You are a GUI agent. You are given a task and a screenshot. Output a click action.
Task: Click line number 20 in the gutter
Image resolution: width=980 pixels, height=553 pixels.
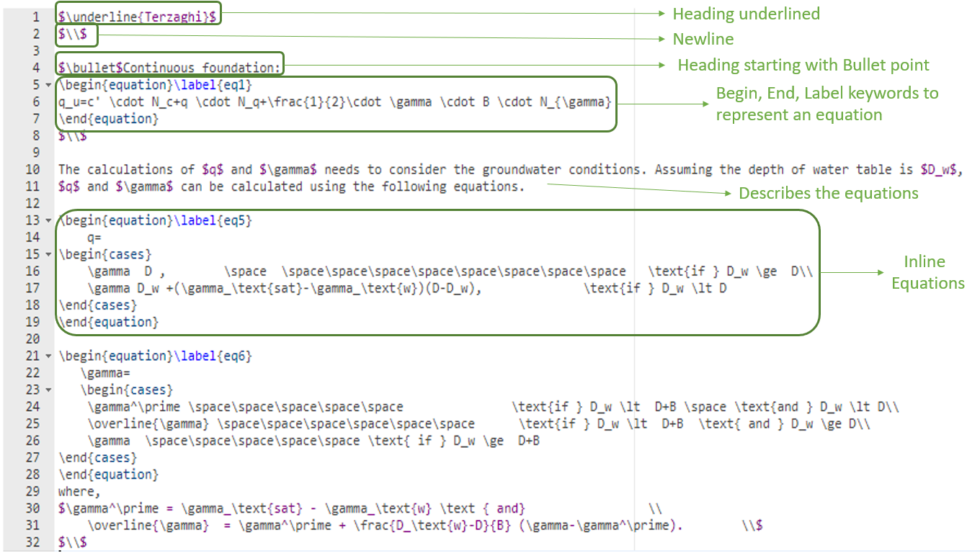point(32,339)
